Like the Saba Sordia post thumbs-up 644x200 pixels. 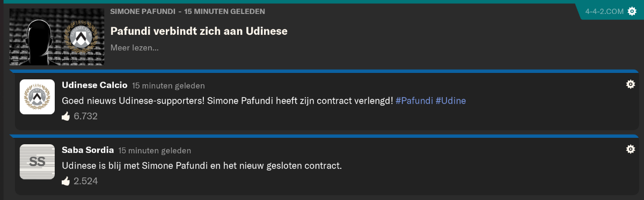click(x=66, y=181)
